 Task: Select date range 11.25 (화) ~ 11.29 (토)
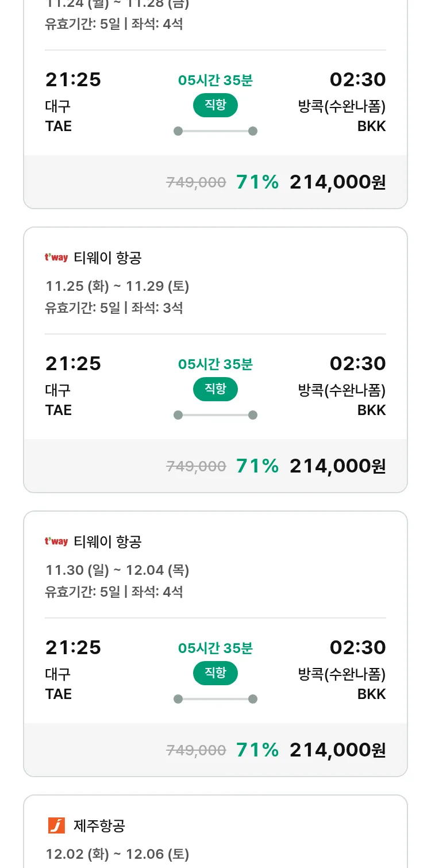coord(117,286)
